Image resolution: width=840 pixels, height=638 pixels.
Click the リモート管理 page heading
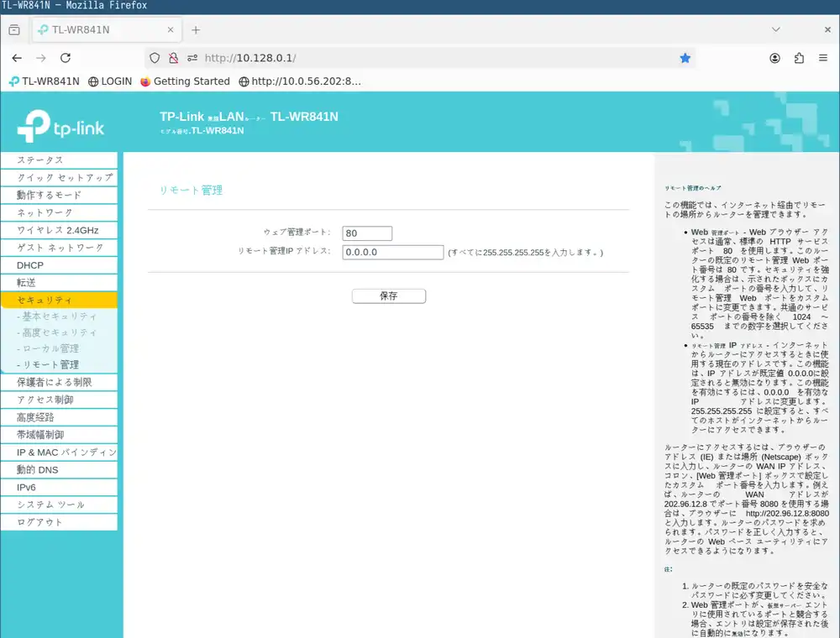(x=191, y=190)
